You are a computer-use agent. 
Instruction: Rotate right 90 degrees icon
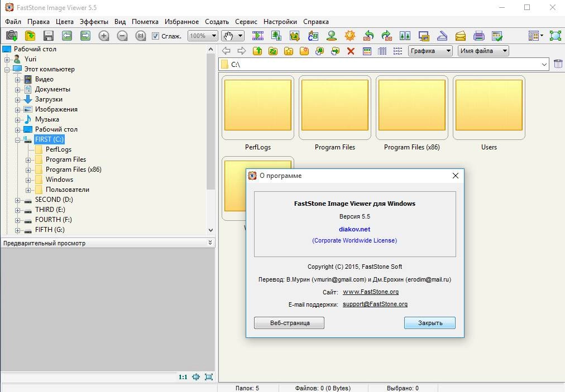click(x=387, y=36)
